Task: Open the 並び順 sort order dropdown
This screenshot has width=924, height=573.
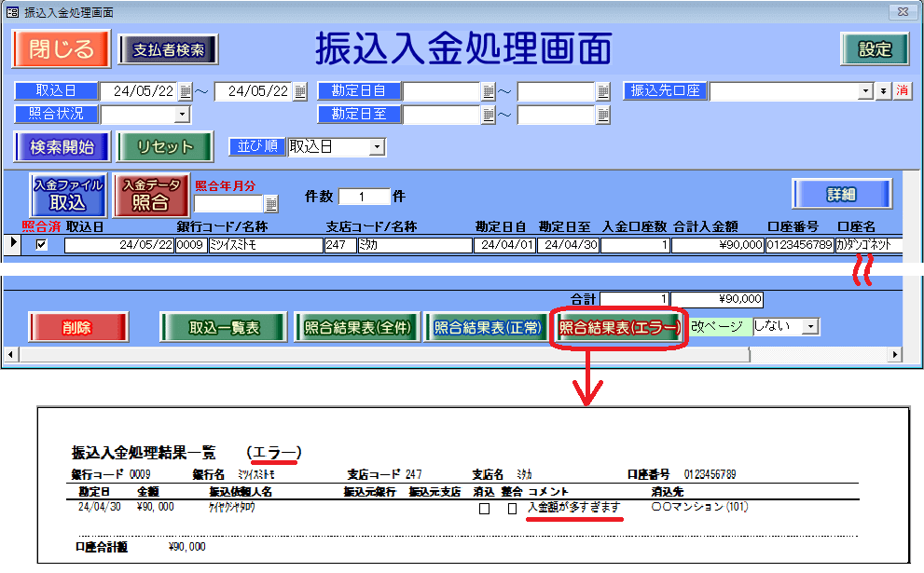Action: point(377,147)
